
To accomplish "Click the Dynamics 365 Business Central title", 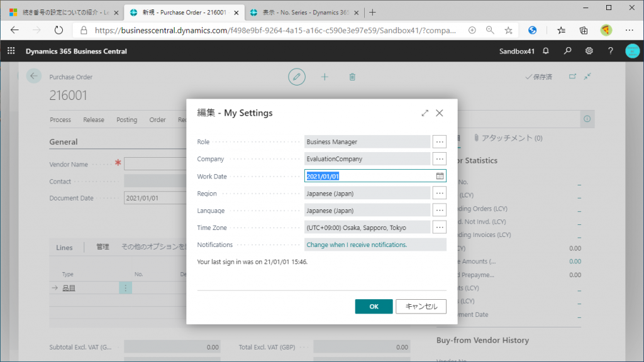I will tap(76, 52).
